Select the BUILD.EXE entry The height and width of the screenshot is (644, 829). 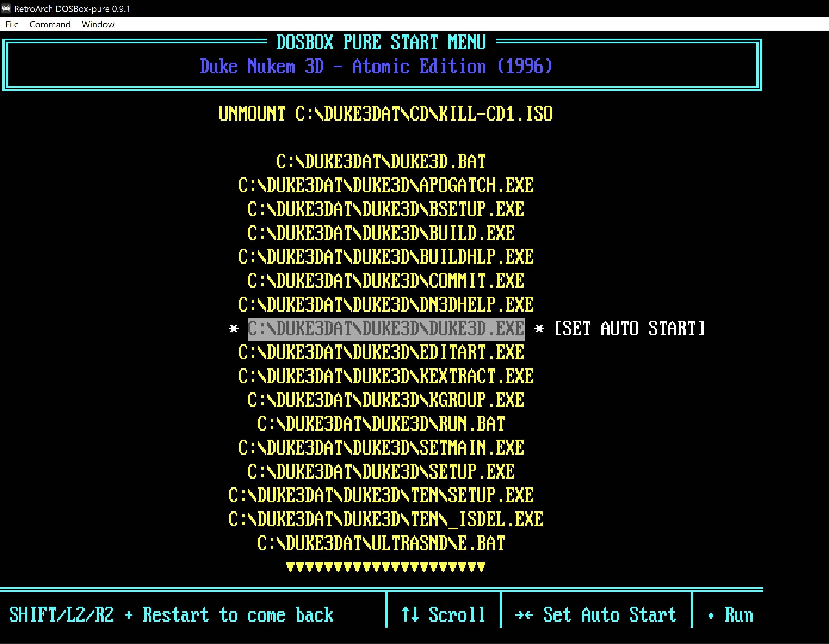tap(381, 233)
